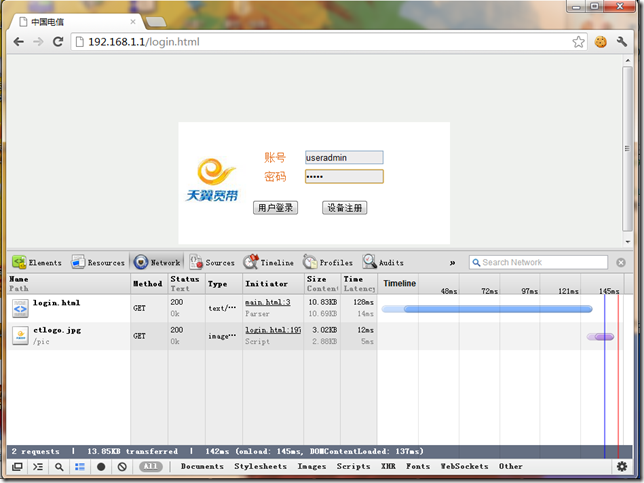Click the 密码 password field
The width and height of the screenshot is (644, 483).
tap(344, 176)
